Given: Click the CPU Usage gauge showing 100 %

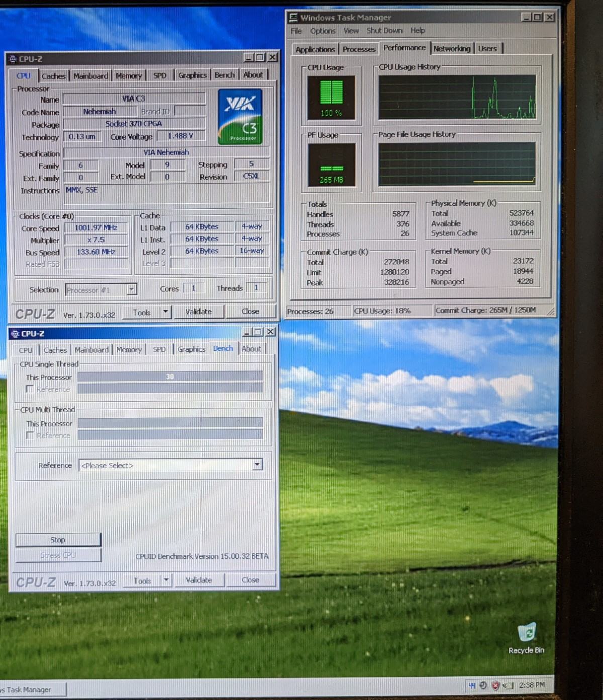Looking at the screenshot, I should click(x=331, y=97).
